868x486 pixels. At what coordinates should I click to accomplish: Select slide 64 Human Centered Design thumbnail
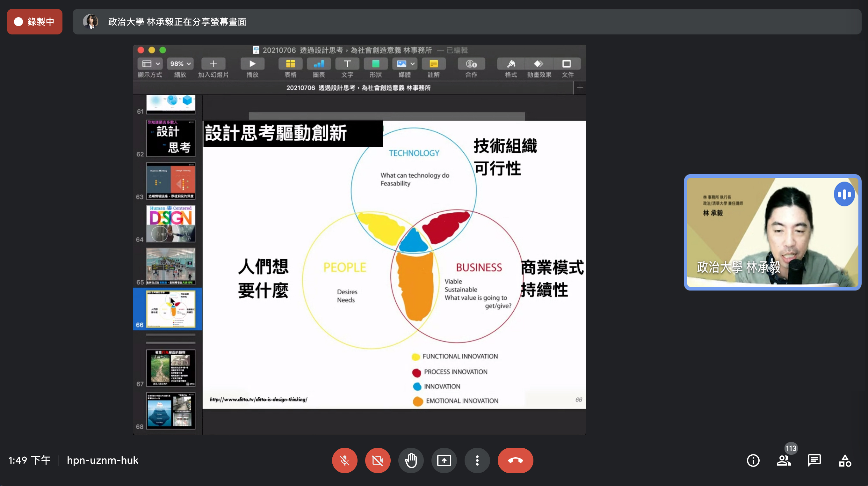pos(170,223)
